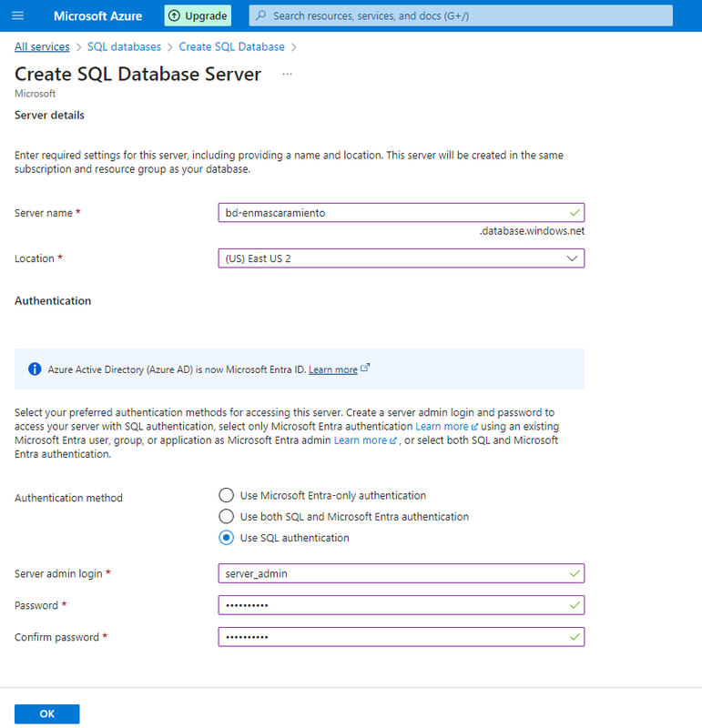Go to Create SQL Database breadcrumb
The image size is (702, 728).
pos(232,47)
